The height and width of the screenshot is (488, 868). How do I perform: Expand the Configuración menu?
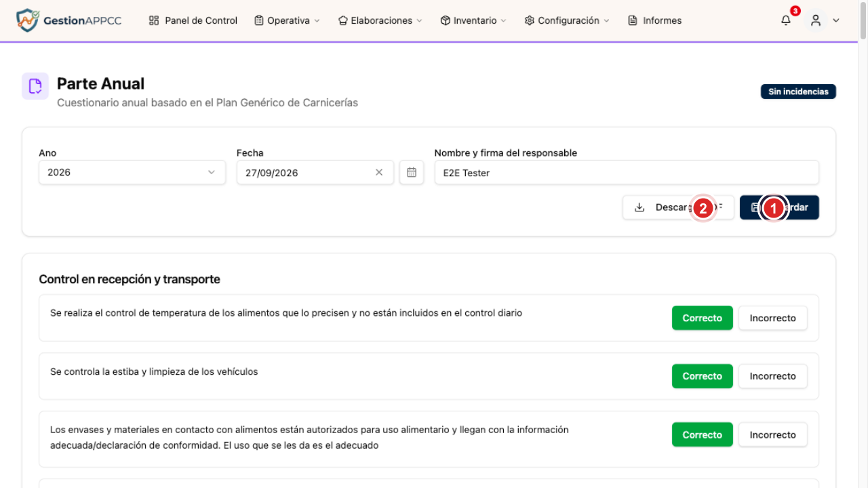(x=567, y=20)
